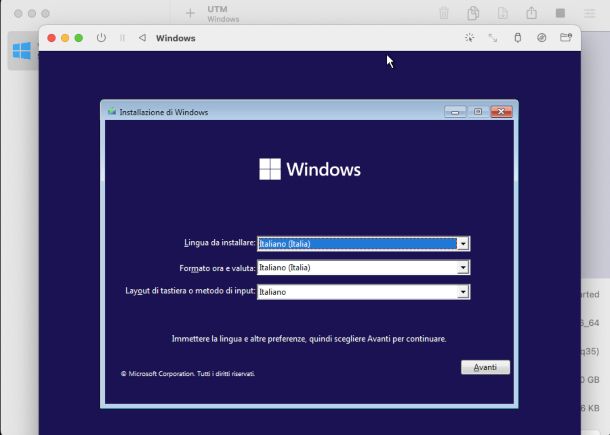Click the capture mouse cursor icon
The width and height of the screenshot is (610, 435).
tap(469, 38)
